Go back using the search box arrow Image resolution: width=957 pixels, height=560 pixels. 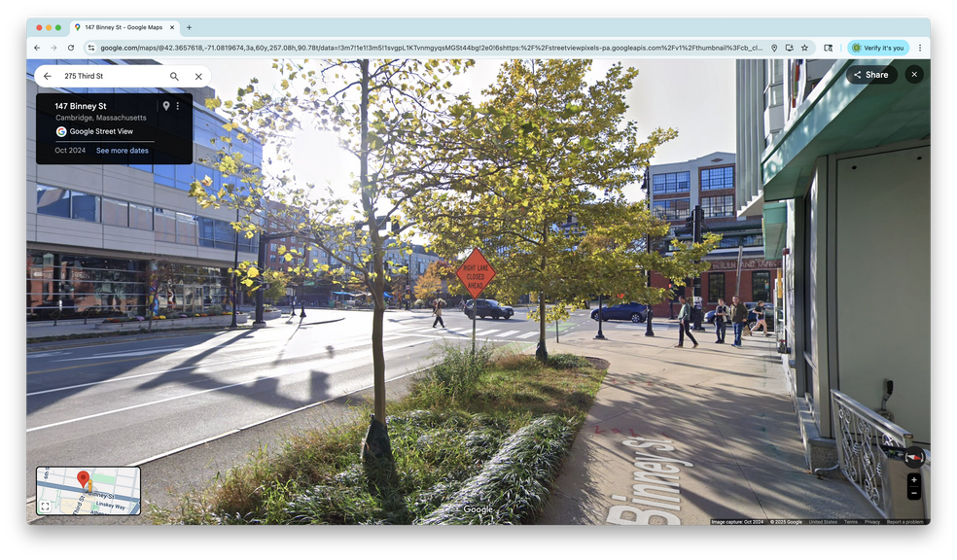pos(47,76)
